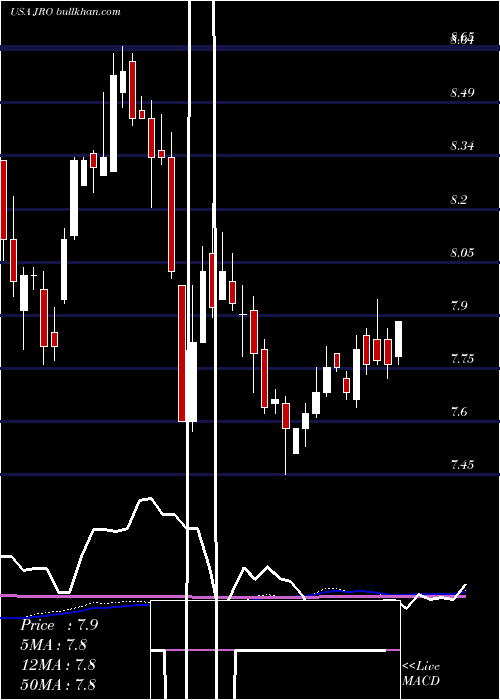Click the 8.2 price axis label
The image size is (500, 700).
459,199
